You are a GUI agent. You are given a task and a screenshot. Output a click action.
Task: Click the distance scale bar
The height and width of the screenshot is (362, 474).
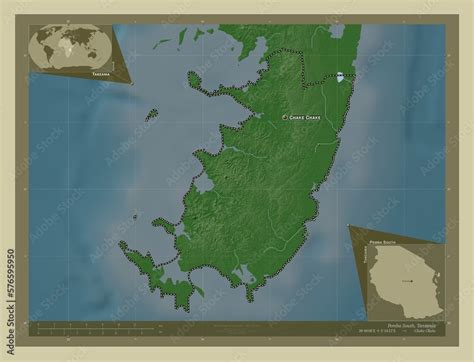(95, 328)
